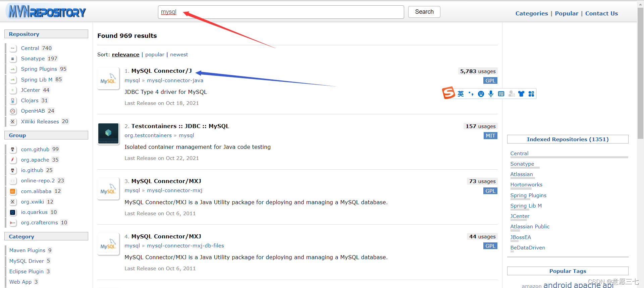Open the MySQL Driver category link
Screen dimensions: 644x288
(26, 261)
